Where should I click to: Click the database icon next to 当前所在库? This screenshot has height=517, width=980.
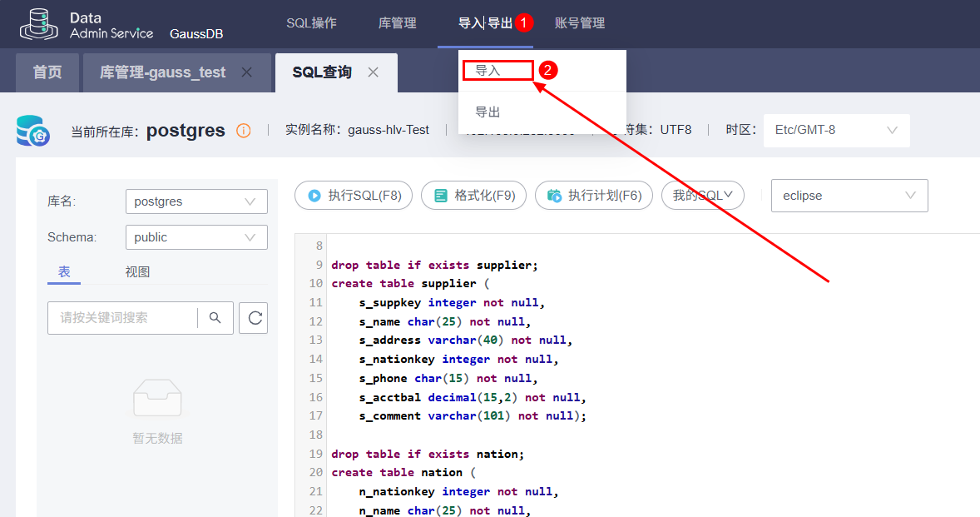pyautogui.click(x=33, y=132)
